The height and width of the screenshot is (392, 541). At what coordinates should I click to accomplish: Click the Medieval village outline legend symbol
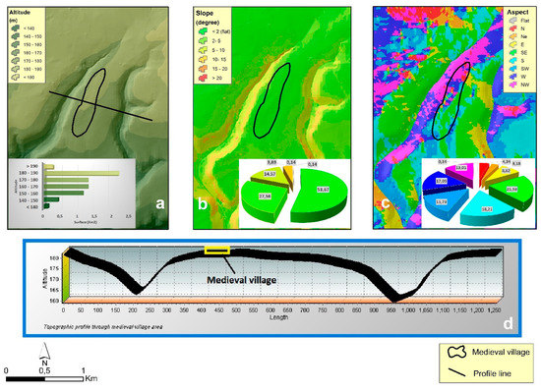(457, 352)
